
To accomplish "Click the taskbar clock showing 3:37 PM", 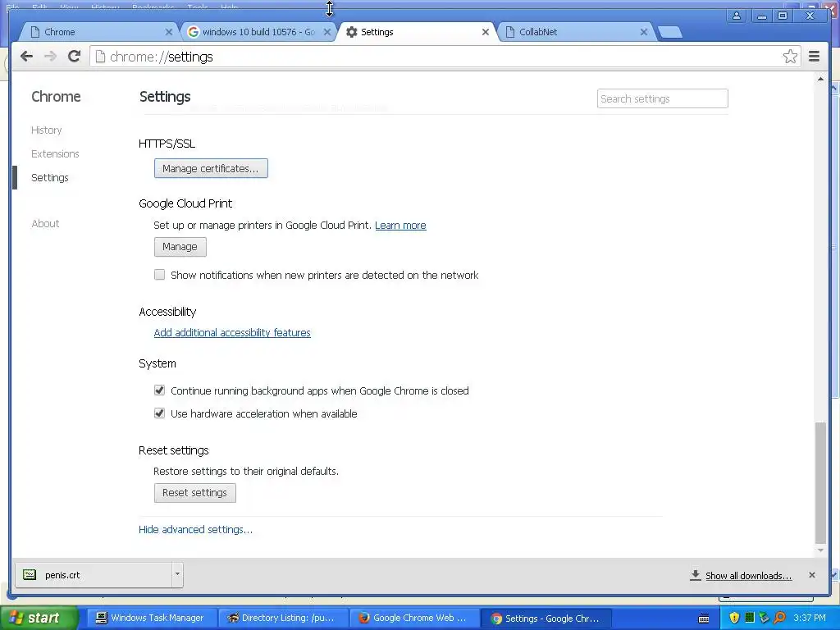I will coord(810,618).
